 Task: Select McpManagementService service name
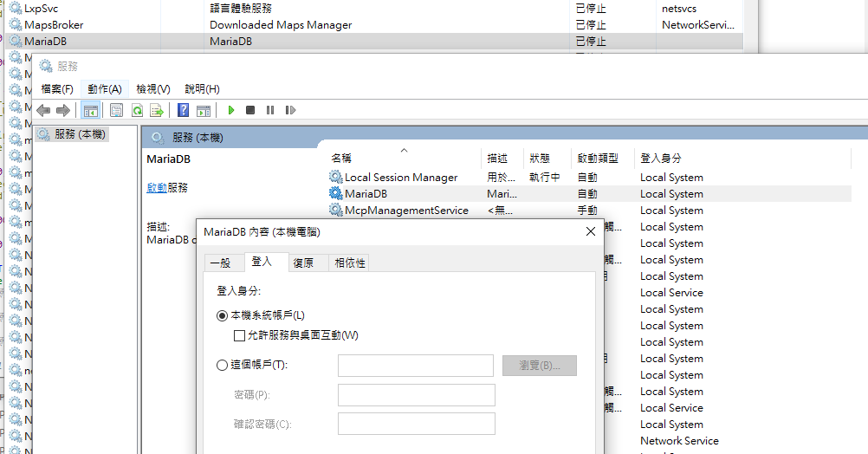[406, 211]
